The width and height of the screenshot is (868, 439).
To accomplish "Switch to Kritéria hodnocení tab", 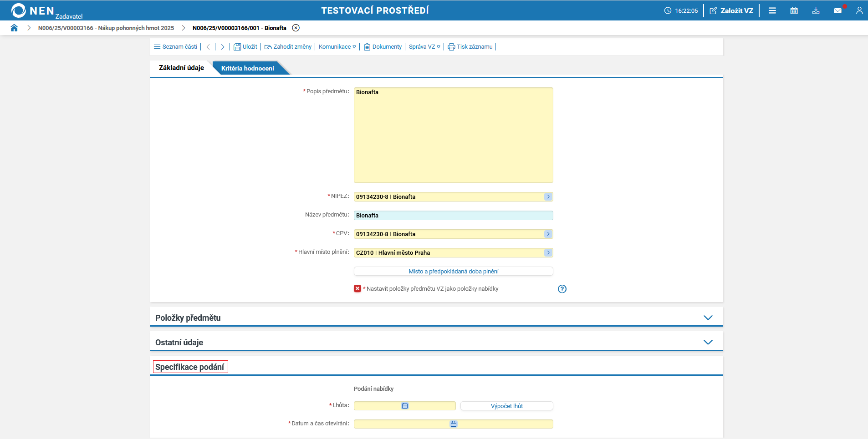I will (x=248, y=68).
